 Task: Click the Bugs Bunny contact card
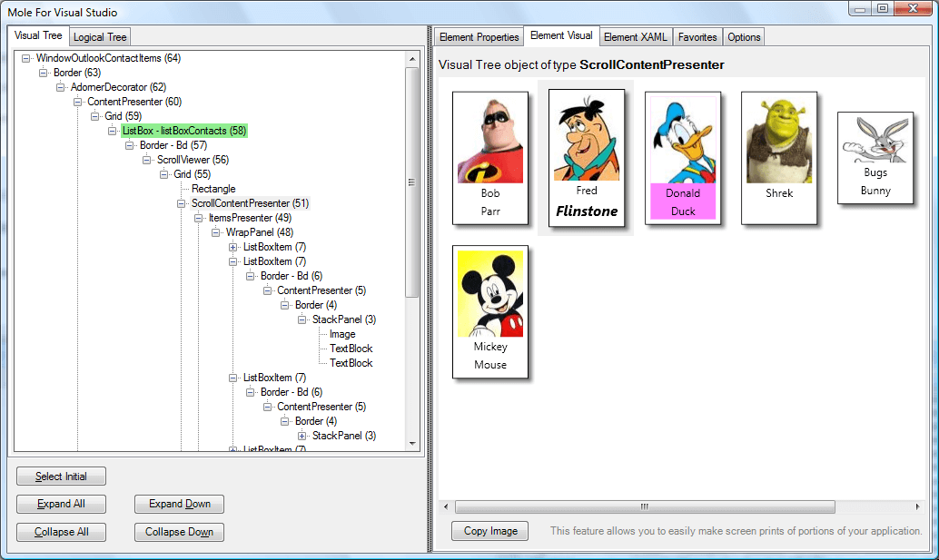click(x=875, y=158)
